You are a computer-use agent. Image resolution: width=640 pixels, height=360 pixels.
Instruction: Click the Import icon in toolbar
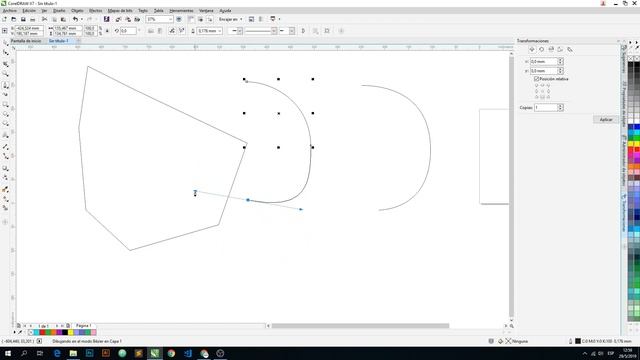click(118, 19)
